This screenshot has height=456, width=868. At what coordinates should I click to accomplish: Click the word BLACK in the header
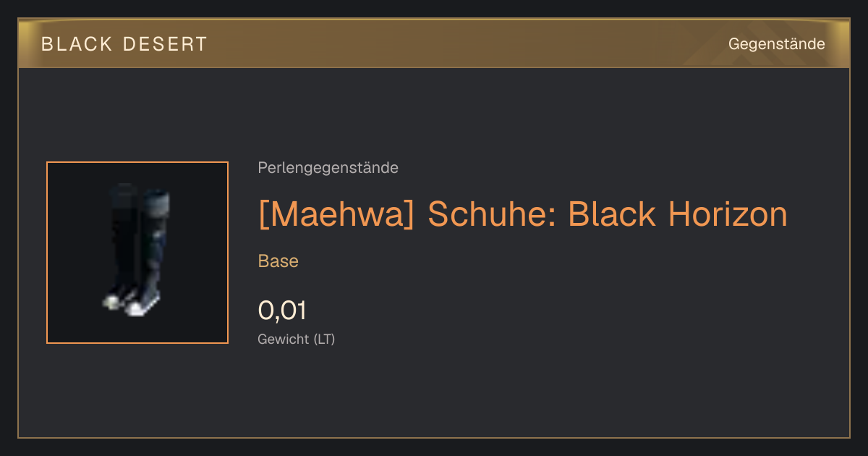pyautogui.click(x=77, y=44)
